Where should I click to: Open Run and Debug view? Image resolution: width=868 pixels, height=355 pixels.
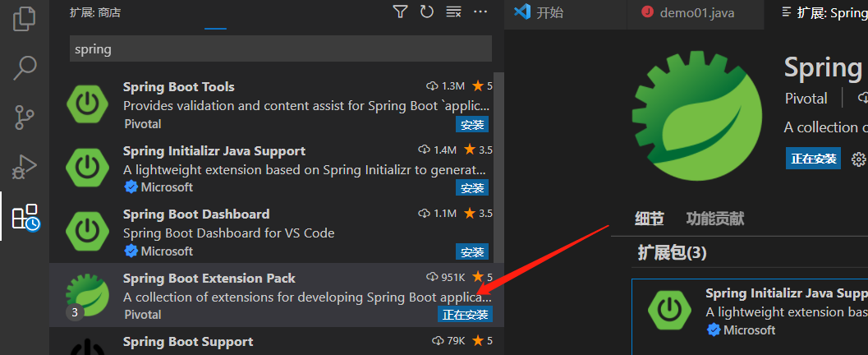(25, 167)
